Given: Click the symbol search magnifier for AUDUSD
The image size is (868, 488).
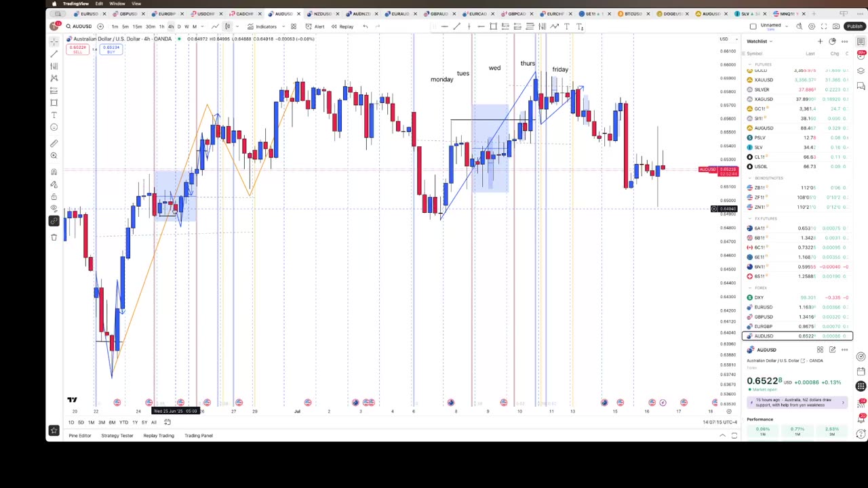Looking at the screenshot, I should [x=68, y=26].
